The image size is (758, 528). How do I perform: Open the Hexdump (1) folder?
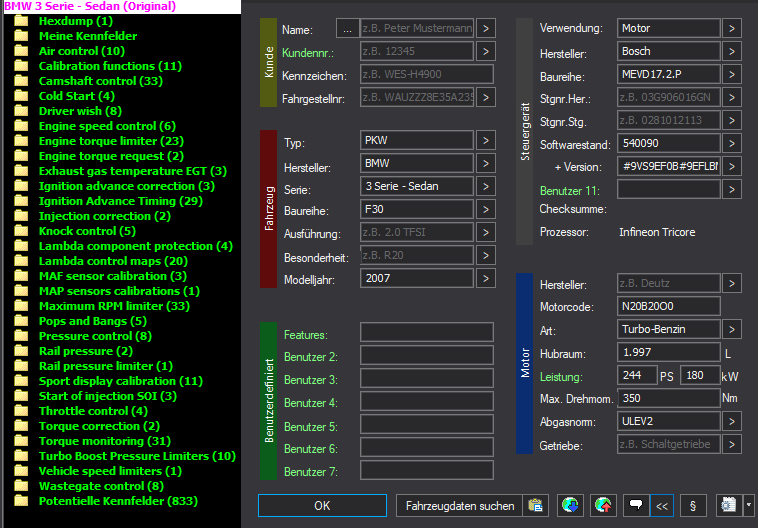point(76,21)
